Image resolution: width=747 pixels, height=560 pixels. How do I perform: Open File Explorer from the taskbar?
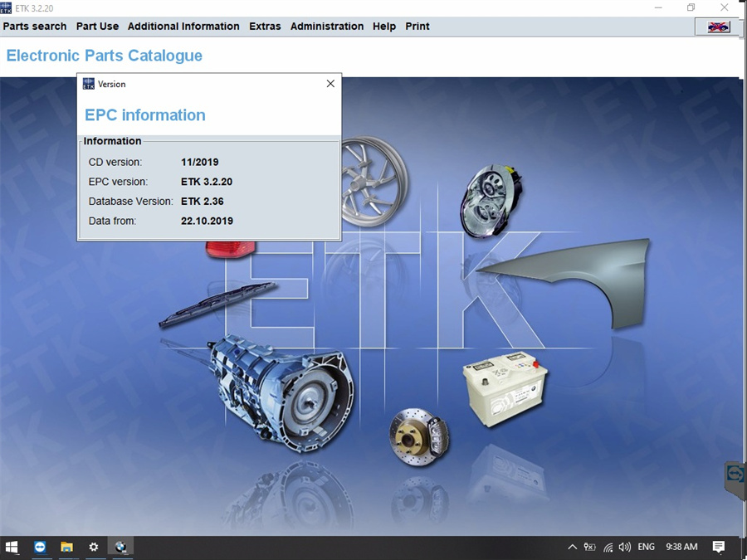pyautogui.click(x=66, y=547)
